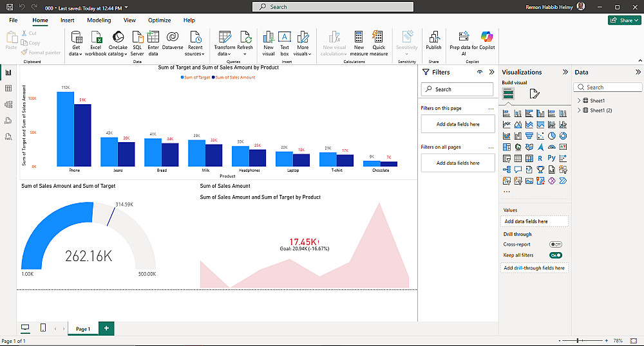Collapse the Data pane
The image size is (644, 346).
638,72
